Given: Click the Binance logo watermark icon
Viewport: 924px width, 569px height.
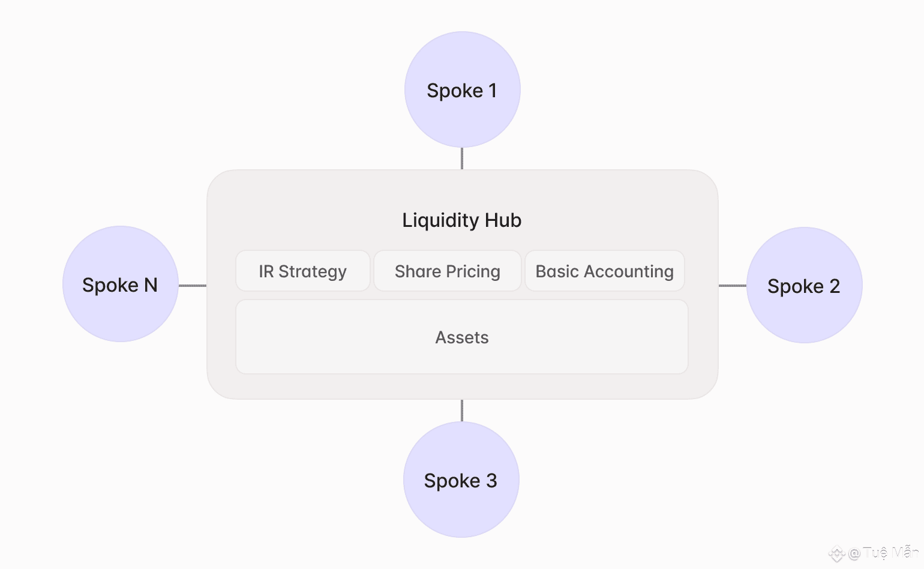Looking at the screenshot, I should pos(837,554).
